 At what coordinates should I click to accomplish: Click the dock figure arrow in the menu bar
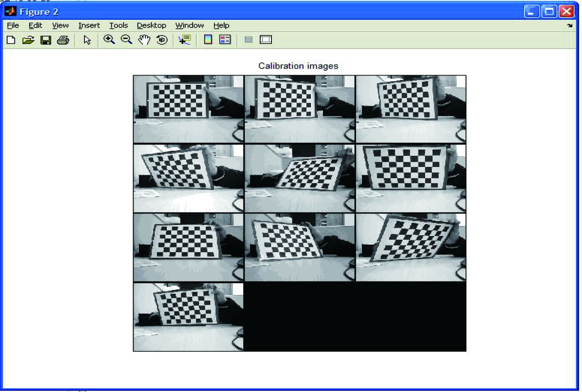pyautogui.click(x=570, y=25)
